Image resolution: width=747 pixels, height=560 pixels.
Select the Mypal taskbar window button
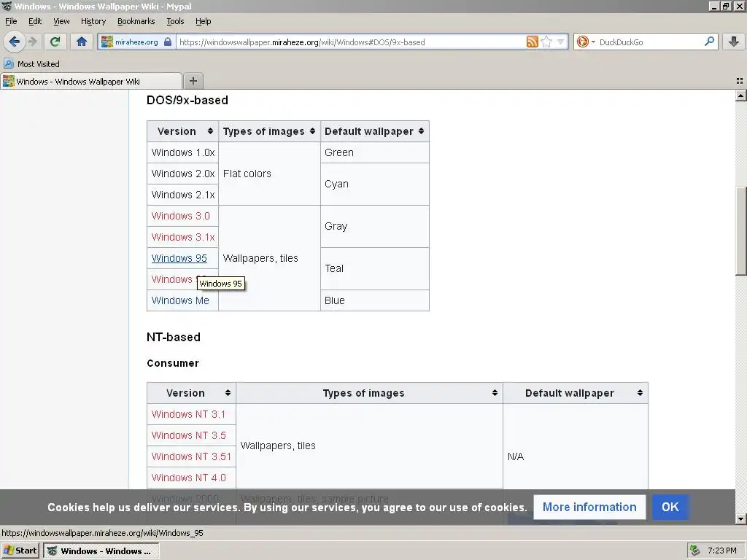coord(101,551)
